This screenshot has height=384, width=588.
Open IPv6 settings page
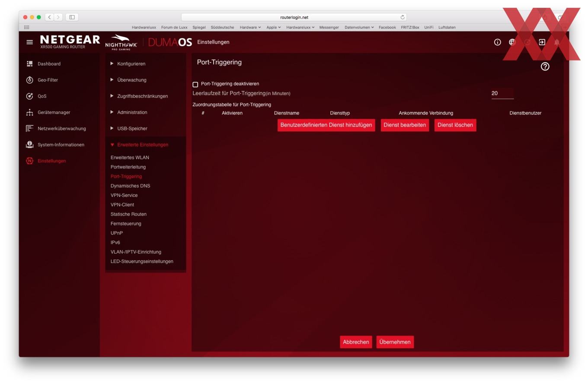point(115,242)
